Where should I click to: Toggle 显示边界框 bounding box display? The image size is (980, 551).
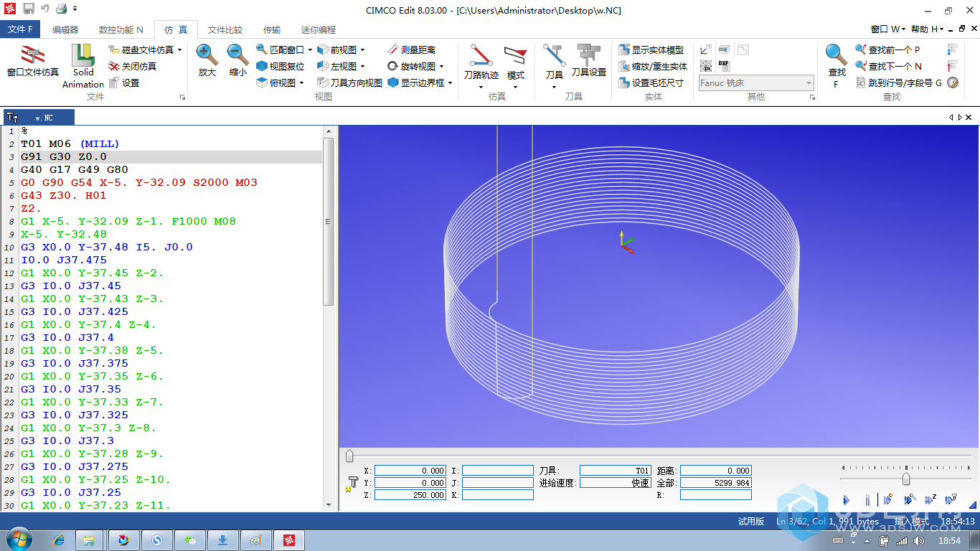click(415, 83)
